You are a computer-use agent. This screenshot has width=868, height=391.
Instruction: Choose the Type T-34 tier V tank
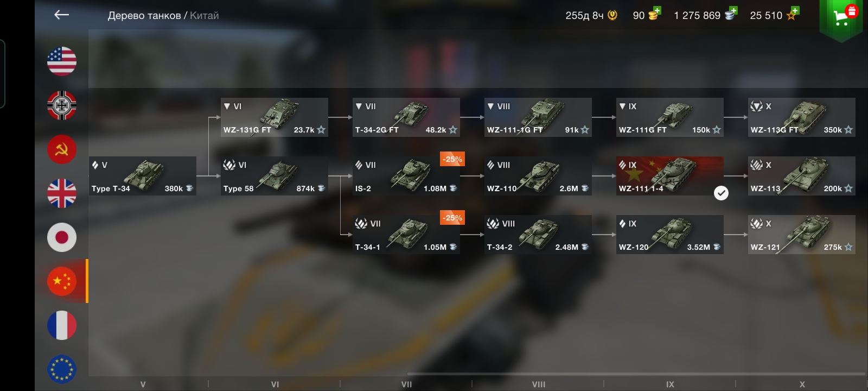143,176
